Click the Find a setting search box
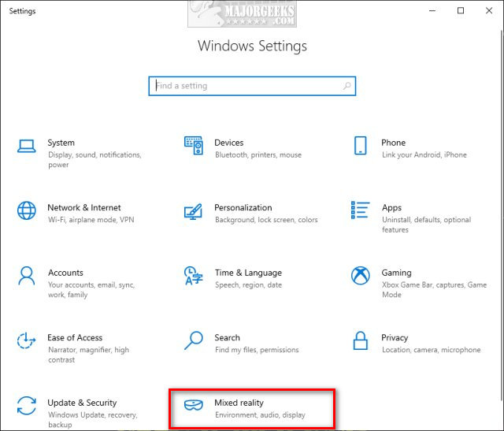504x431 pixels. [252, 86]
